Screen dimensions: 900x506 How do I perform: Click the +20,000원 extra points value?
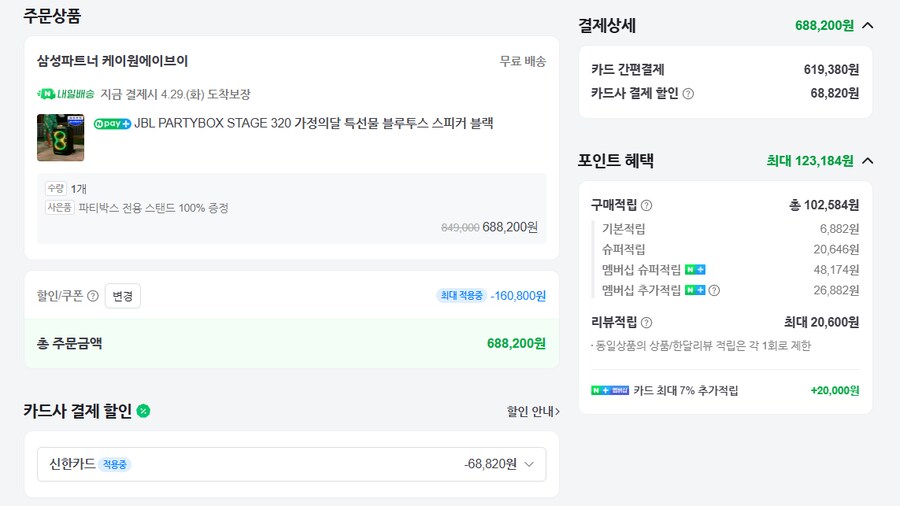point(835,390)
